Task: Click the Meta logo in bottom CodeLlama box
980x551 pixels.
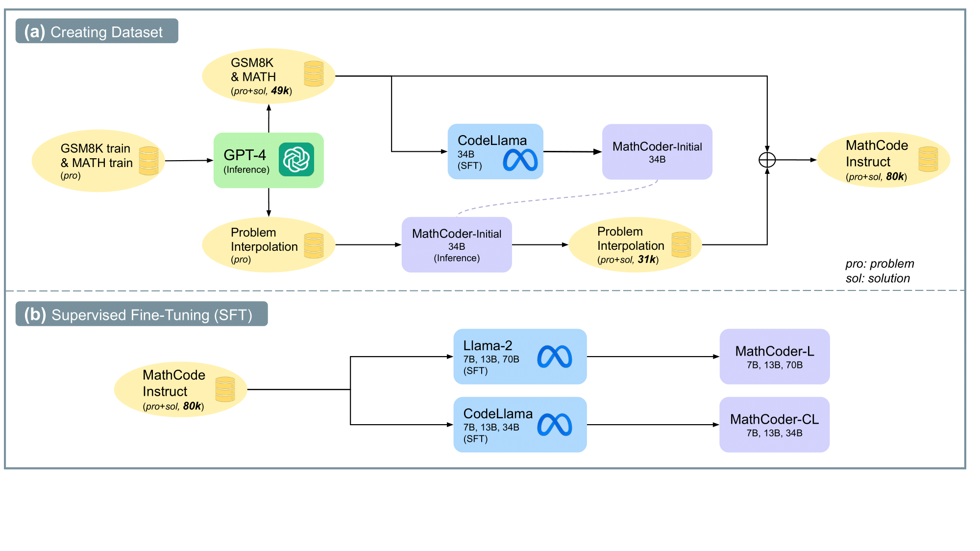Action: [x=554, y=425]
